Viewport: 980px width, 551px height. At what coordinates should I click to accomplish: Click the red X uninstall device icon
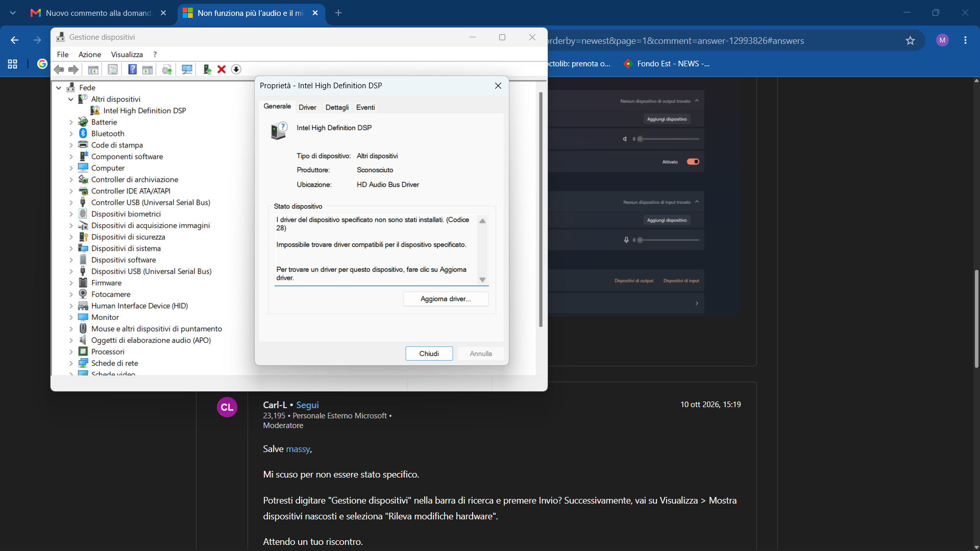[222, 69]
